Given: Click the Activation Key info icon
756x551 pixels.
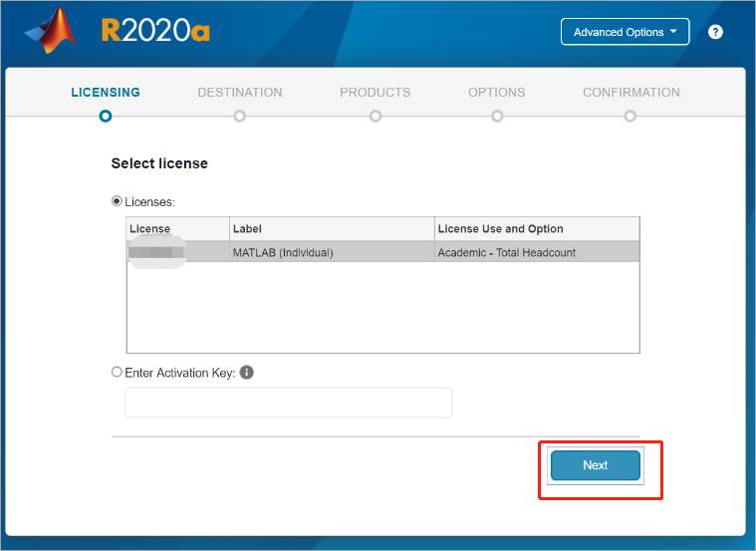Looking at the screenshot, I should pyautogui.click(x=246, y=373).
